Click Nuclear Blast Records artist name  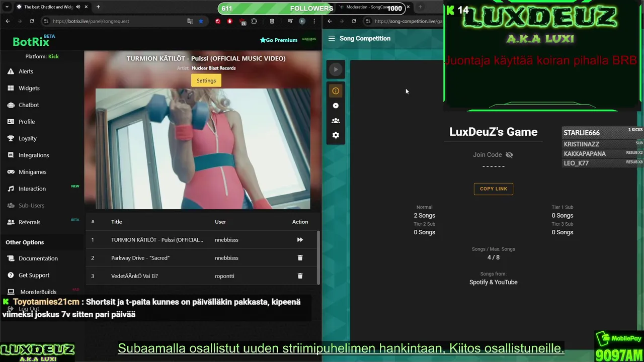click(x=213, y=68)
